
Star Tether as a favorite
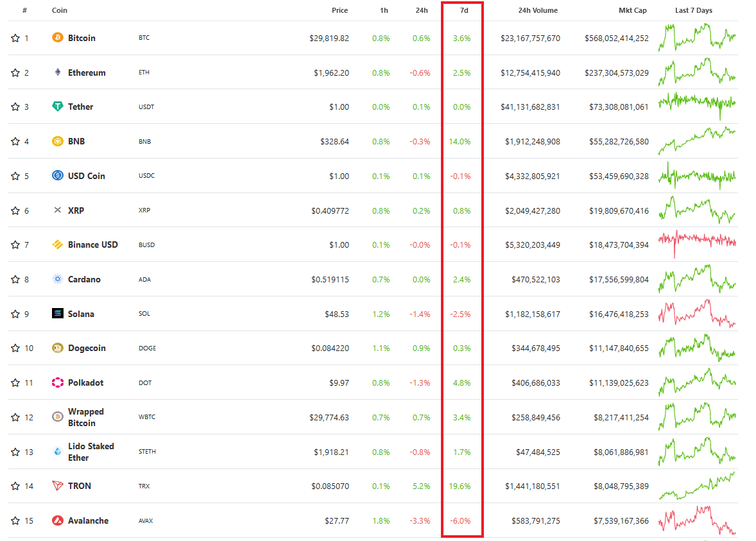[15, 107]
